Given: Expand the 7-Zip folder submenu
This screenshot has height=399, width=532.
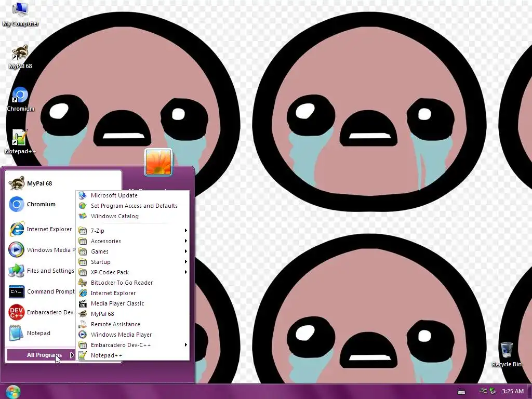Looking at the screenshot, I should coord(132,231).
